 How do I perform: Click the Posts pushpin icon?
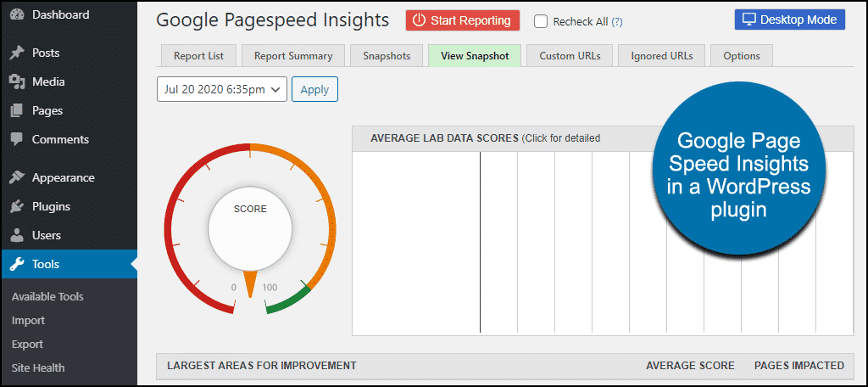click(x=16, y=53)
